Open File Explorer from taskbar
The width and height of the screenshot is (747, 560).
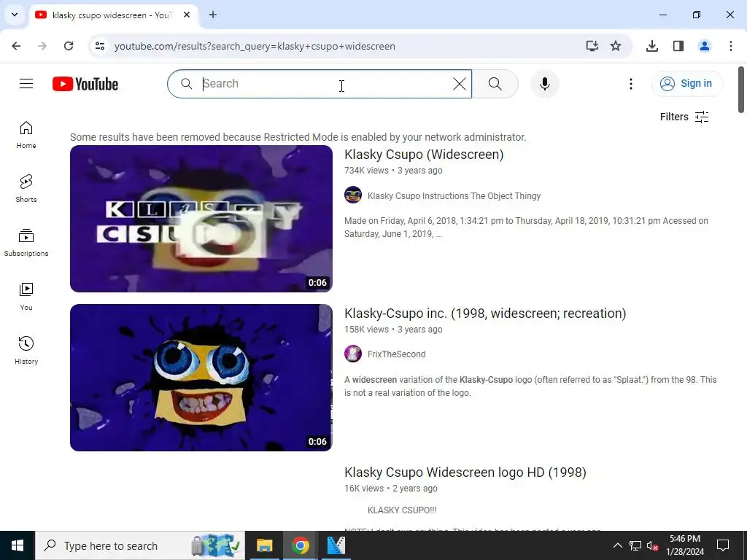pyautogui.click(x=264, y=545)
